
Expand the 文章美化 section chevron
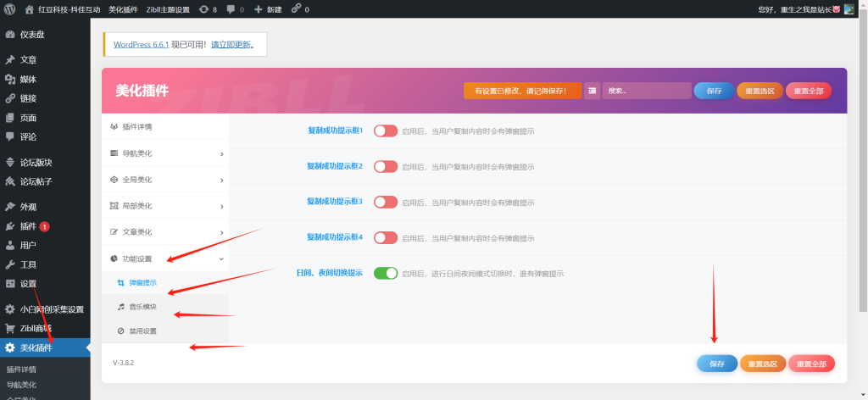[x=221, y=233]
